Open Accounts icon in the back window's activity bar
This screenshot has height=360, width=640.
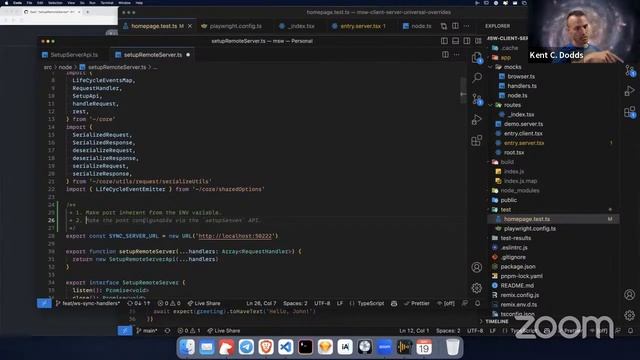tap(630, 294)
